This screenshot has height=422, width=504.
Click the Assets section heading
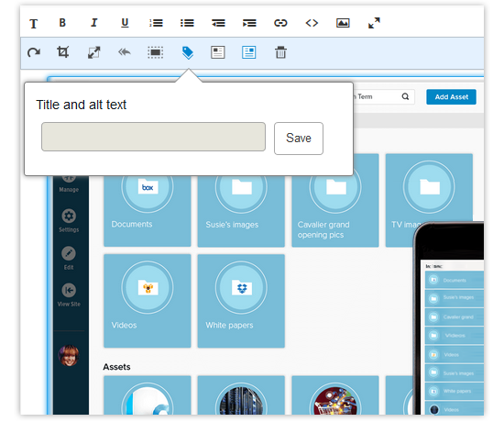[116, 367]
